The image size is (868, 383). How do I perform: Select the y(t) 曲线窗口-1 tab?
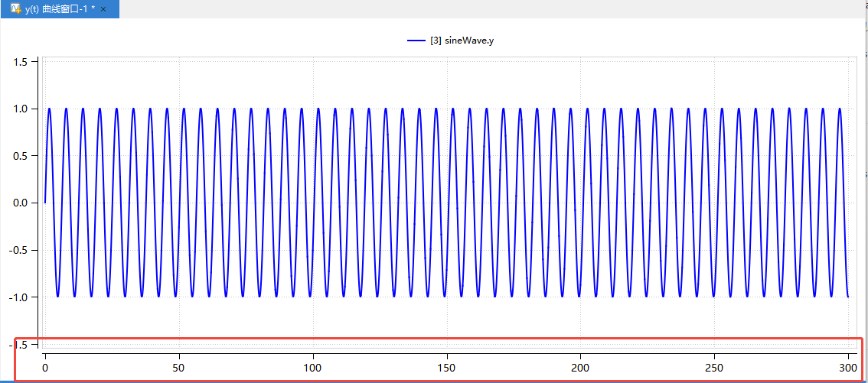coord(60,8)
